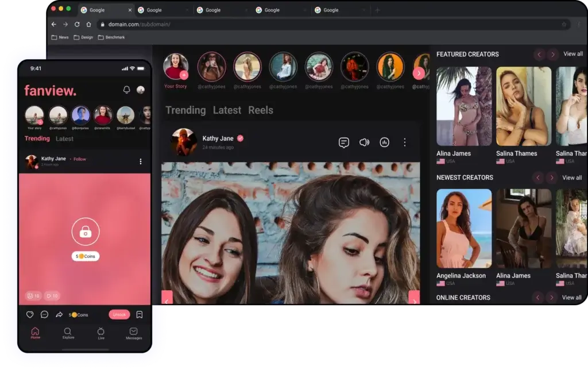Image resolution: width=588 pixels, height=370 pixels.
Task: Show next featured creators
Action: point(553,55)
